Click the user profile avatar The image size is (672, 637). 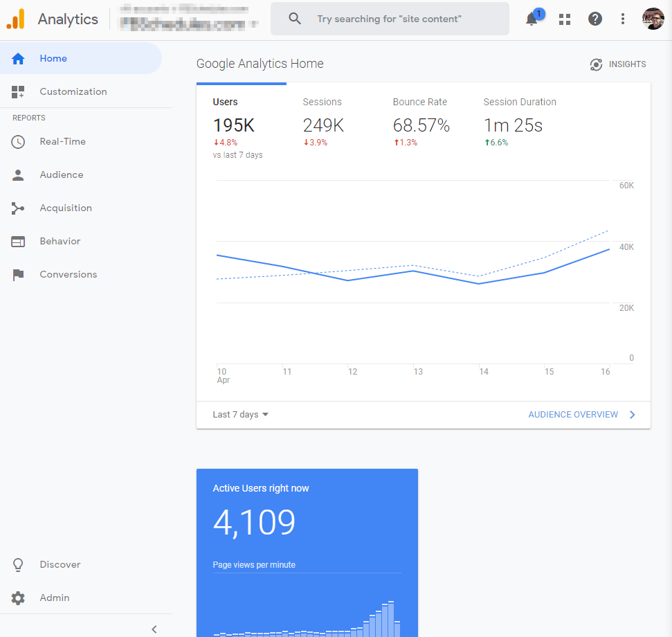pyautogui.click(x=653, y=19)
